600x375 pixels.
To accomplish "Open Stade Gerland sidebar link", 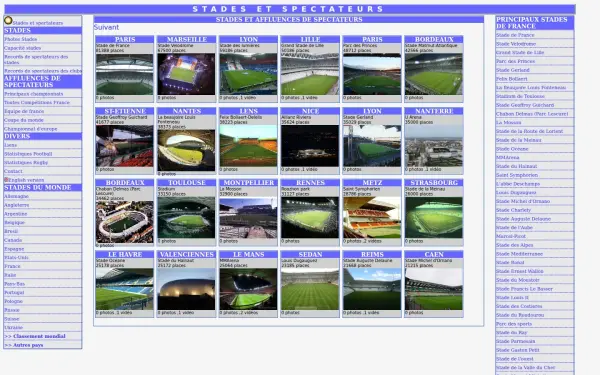I will click(513, 70).
